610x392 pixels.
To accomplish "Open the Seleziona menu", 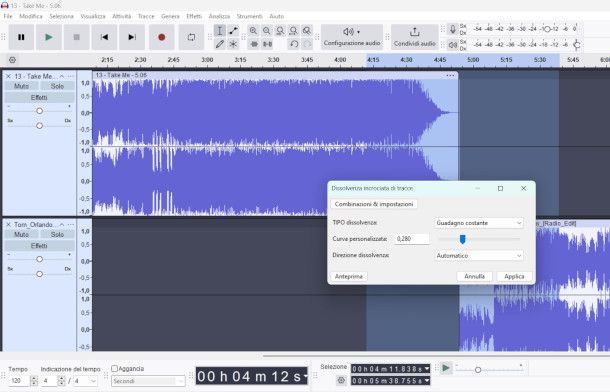I will 61,16.
